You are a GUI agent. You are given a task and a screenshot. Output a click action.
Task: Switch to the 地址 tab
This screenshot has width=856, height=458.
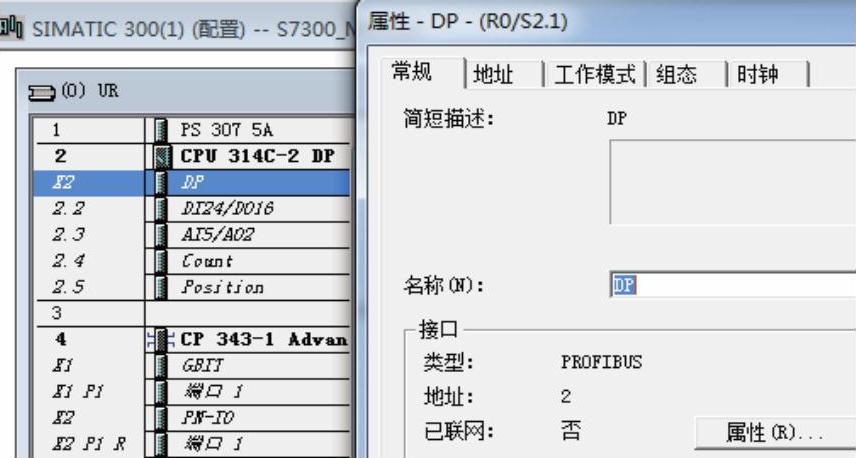[493, 74]
